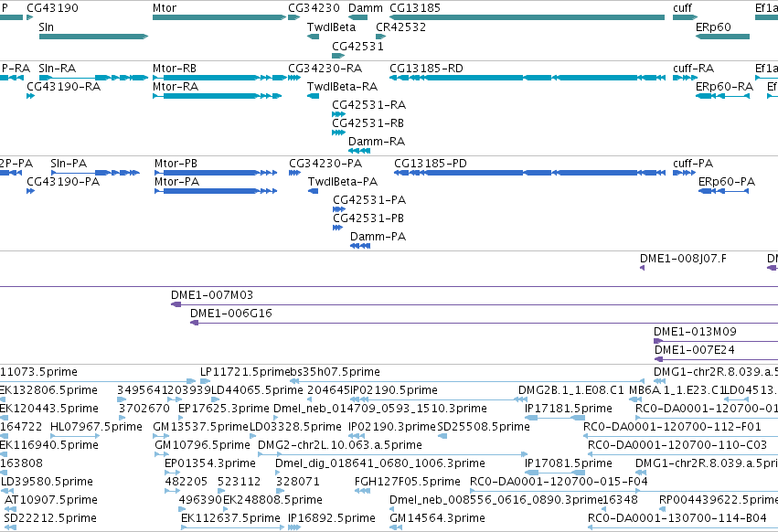Screen dimensions: 778x532
Task: Click the Mtor-RB transcript
Action: click(219, 78)
